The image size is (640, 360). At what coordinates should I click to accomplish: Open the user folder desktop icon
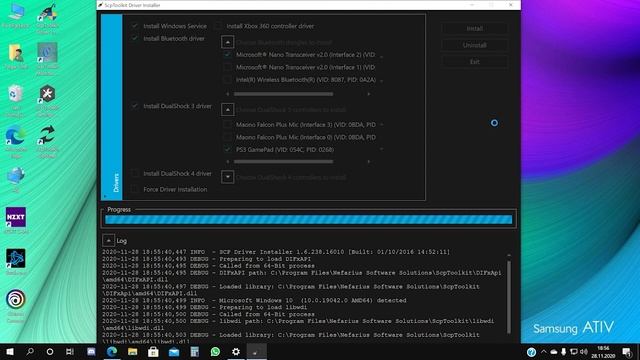click(16, 56)
